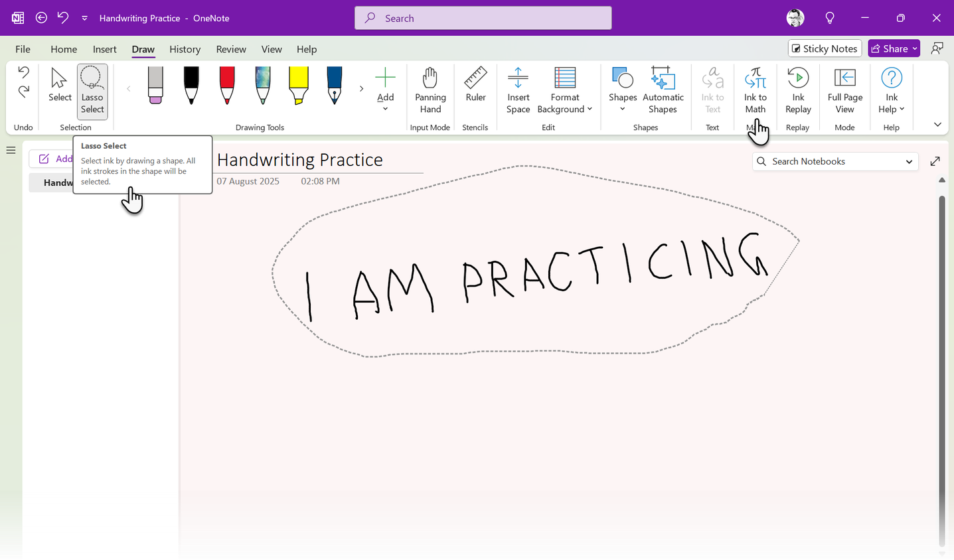Open the Customize Quick Access Toolbar dropdown

(84, 18)
